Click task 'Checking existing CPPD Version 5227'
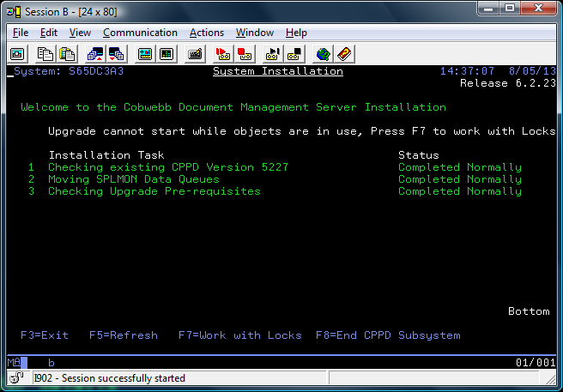563x392 pixels. pyautogui.click(x=168, y=167)
